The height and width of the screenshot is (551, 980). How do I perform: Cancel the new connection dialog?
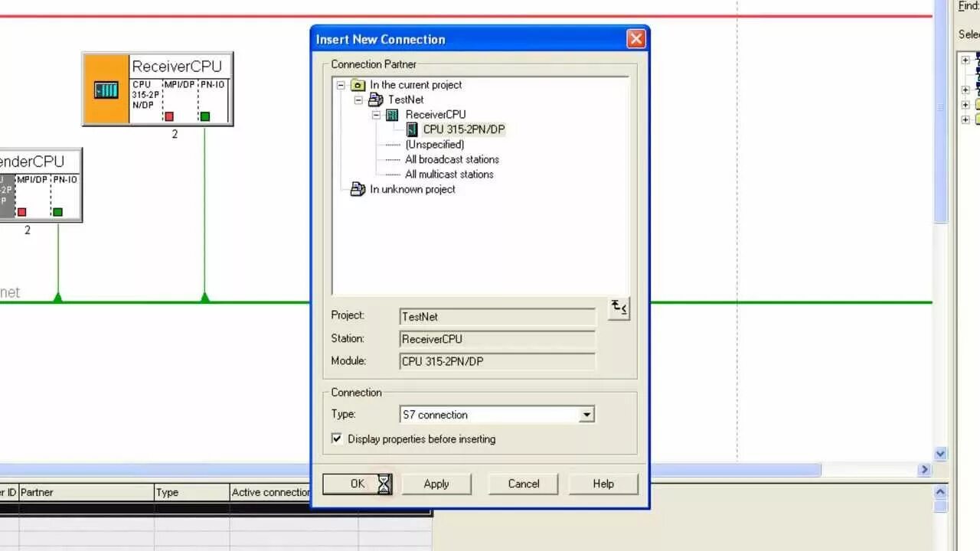524,484
